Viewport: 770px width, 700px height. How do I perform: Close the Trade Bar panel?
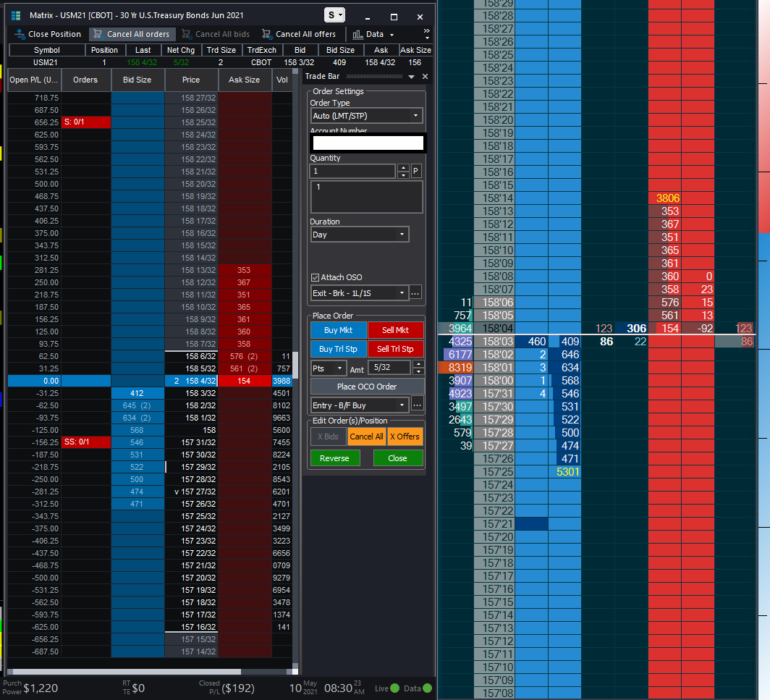pos(426,76)
